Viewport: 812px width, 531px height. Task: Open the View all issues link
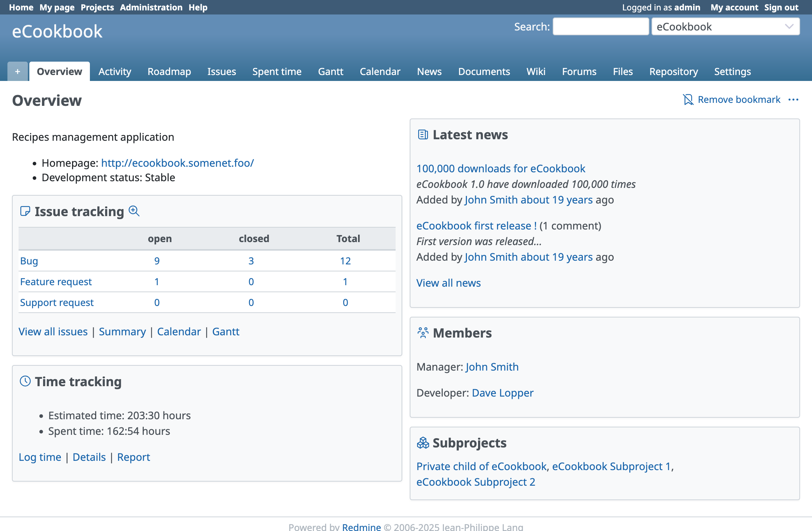[x=53, y=331]
